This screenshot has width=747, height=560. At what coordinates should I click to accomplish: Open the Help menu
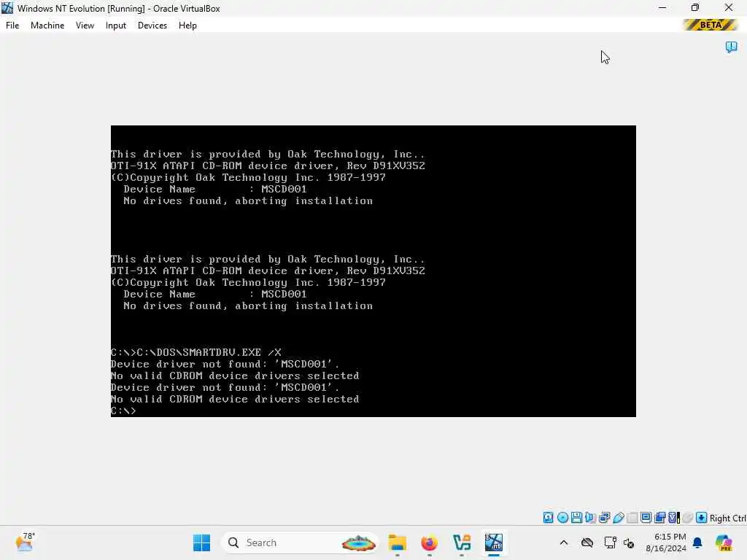click(187, 26)
